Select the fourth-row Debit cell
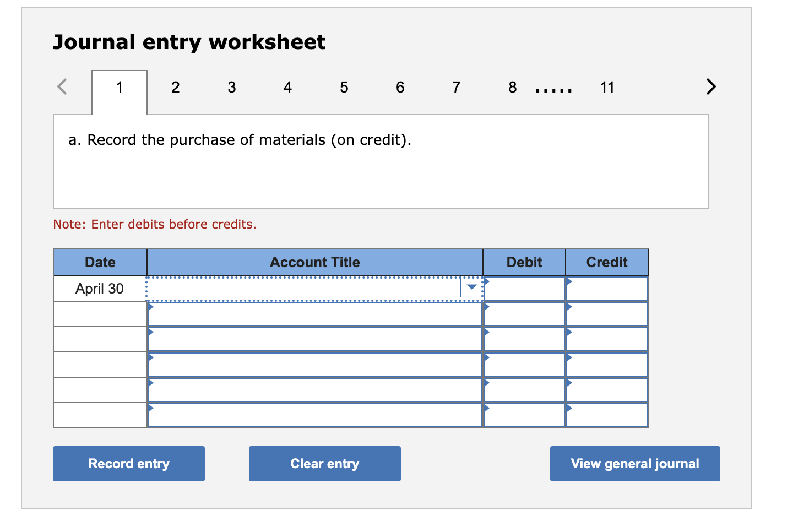Screen dimensions: 793x532 point(524,365)
